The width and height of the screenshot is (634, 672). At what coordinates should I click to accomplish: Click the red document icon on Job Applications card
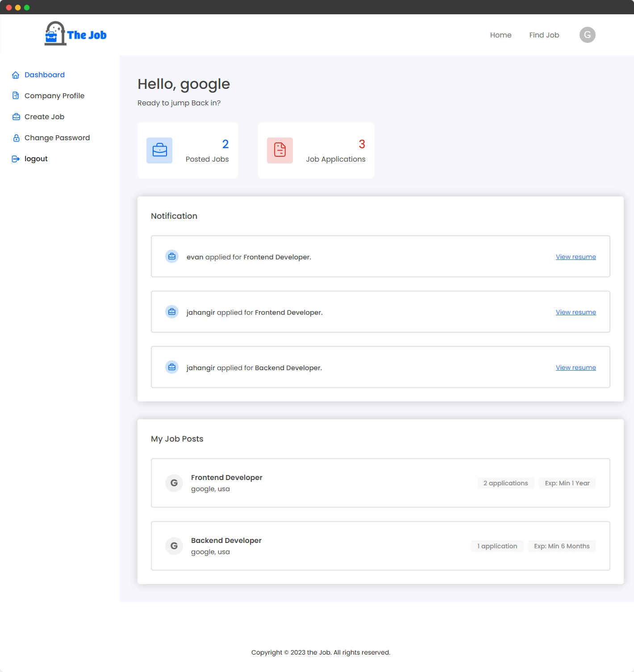click(x=279, y=150)
